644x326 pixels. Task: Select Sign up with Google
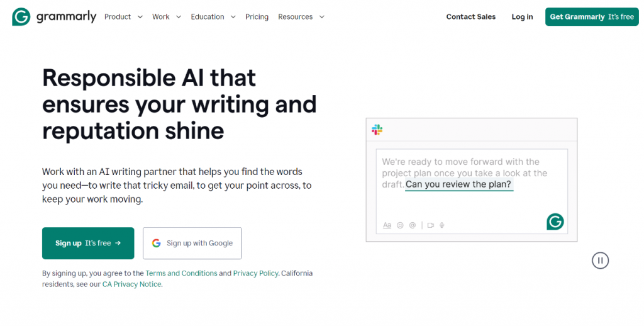click(x=192, y=244)
